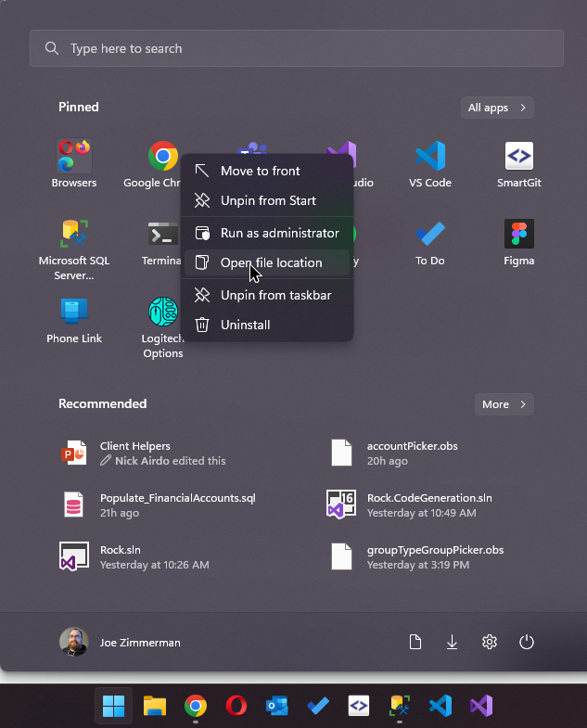Click the Type here to search box

click(297, 48)
